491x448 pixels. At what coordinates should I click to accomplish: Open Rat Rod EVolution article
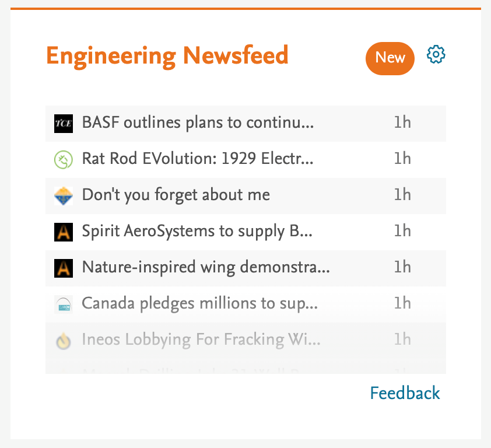[x=198, y=159]
